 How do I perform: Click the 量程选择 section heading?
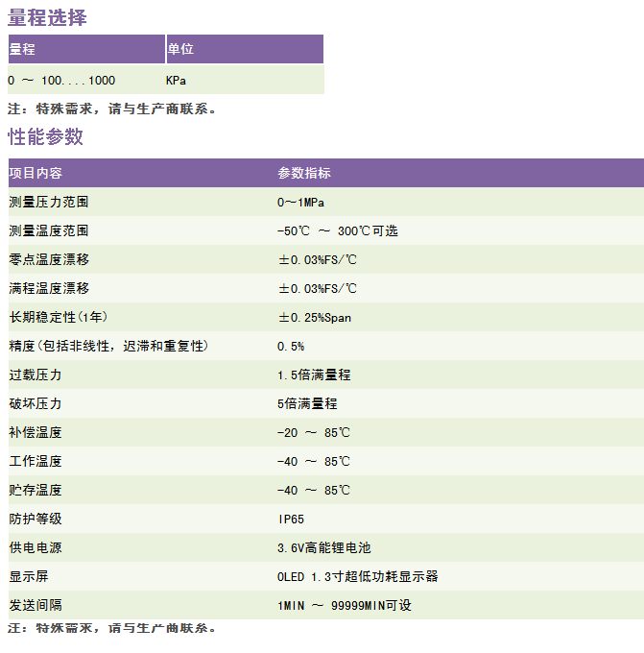pos(47,17)
